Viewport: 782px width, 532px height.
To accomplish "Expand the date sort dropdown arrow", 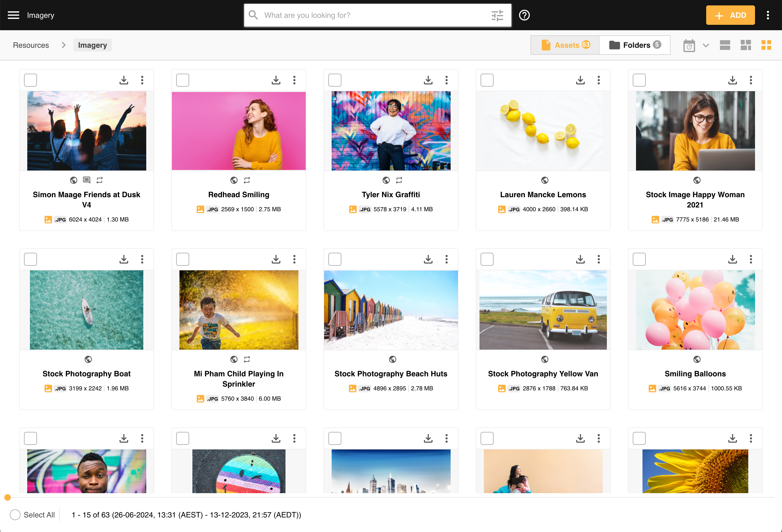I will coord(706,45).
